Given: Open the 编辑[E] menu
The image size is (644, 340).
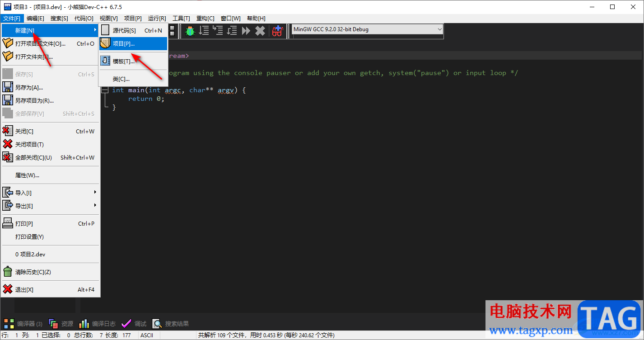Looking at the screenshot, I should point(35,18).
